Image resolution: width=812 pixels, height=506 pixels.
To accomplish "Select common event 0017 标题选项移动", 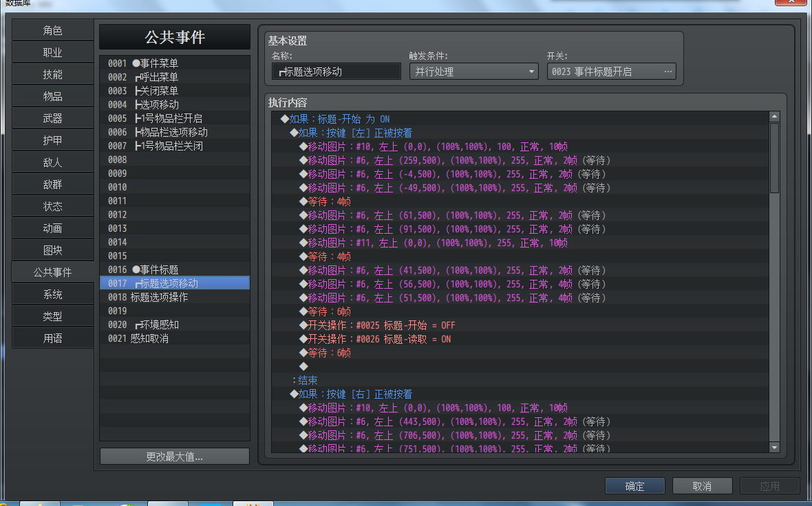I will pyautogui.click(x=175, y=283).
